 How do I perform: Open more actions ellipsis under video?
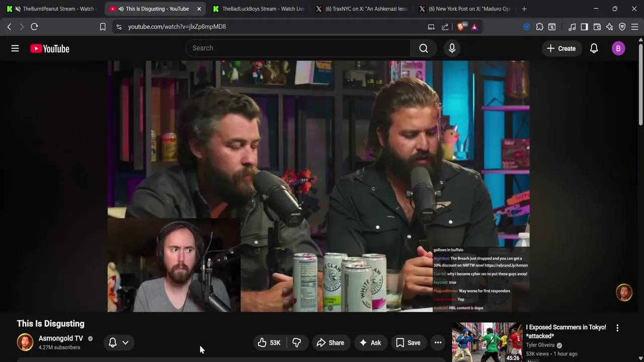(x=438, y=343)
